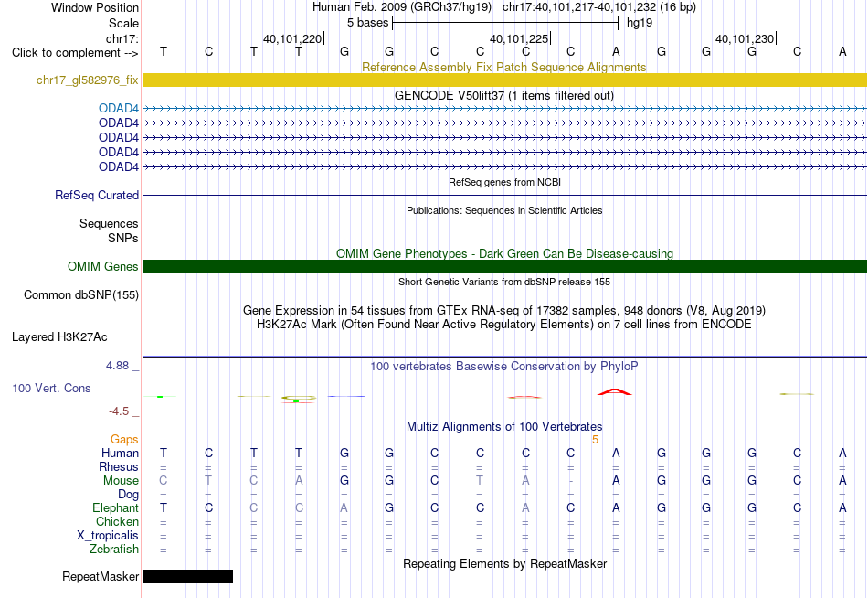Click the X_tropicalis species label
The width and height of the screenshot is (868, 598).
[x=108, y=536]
